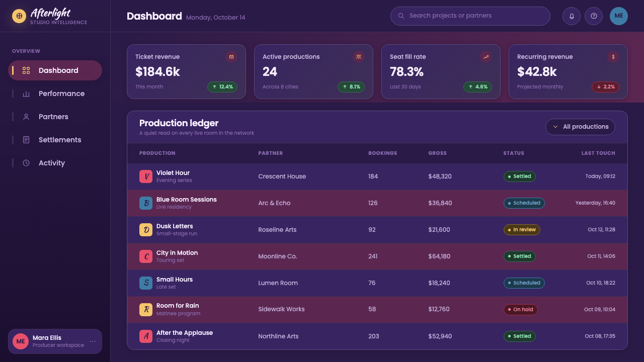Click the Afterlight logo icon
Screen dimensions: 644x362
[x=19, y=16]
